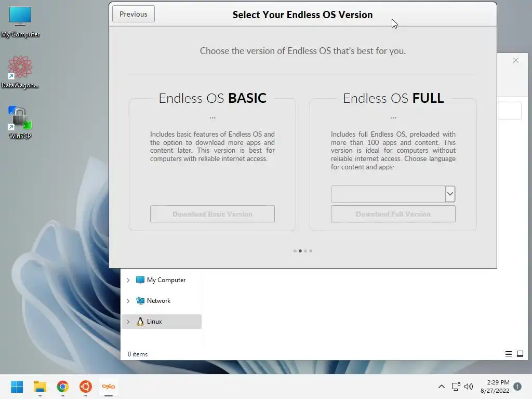
Task: Show hidden system tray icons
Action: [442, 387]
